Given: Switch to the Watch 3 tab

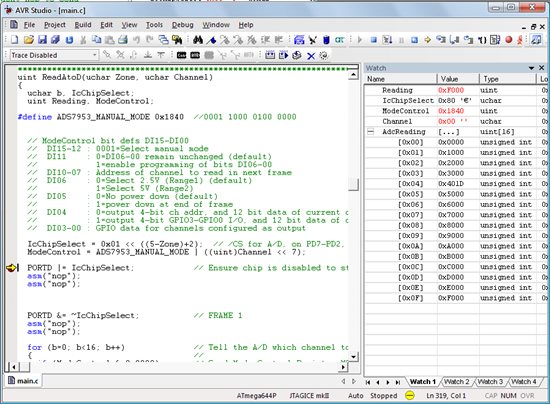Looking at the screenshot, I should coord(490,382).
